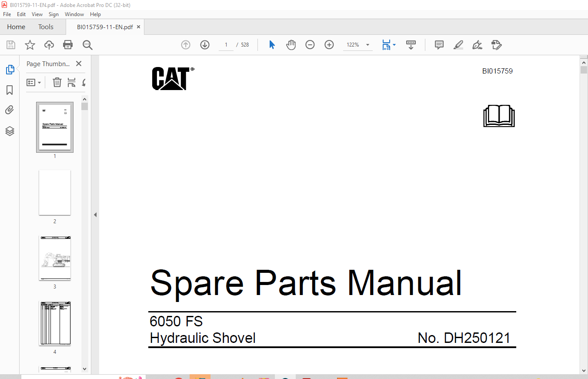Click the 'Hydraulic Shovel' text
Image resolution: width=588 pixels, height=379 pixels.
click(x=203, y=338)
